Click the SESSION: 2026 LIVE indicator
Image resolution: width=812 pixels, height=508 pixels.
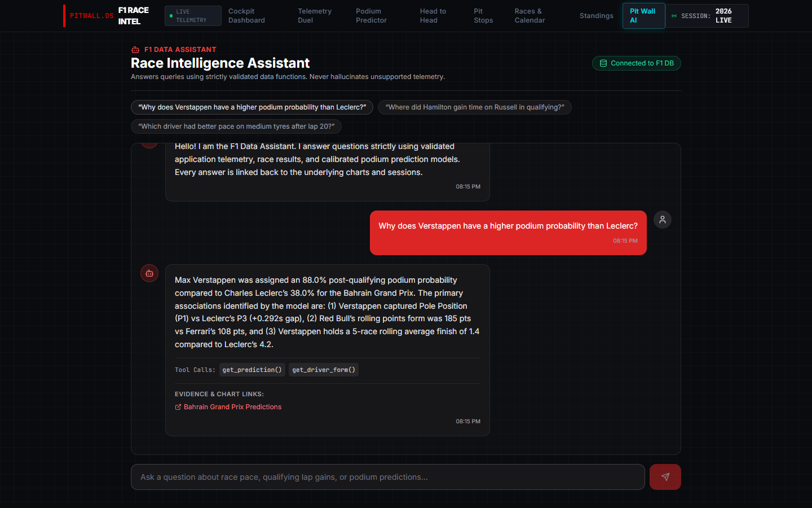[707, 16]
